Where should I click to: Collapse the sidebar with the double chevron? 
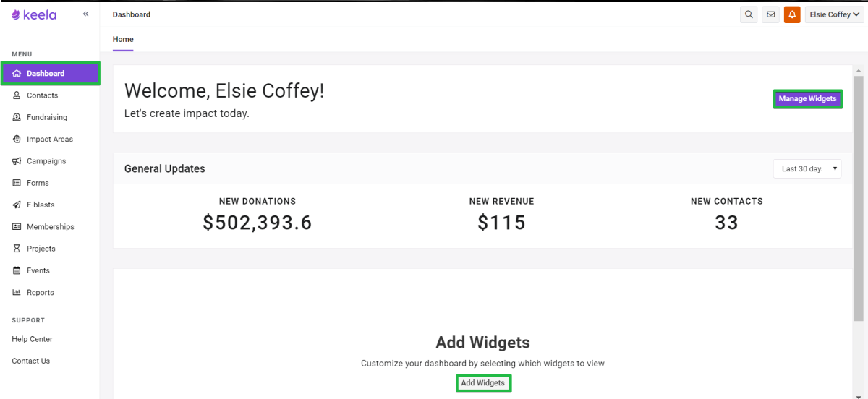pyautogui.click(x=85, y=14)
